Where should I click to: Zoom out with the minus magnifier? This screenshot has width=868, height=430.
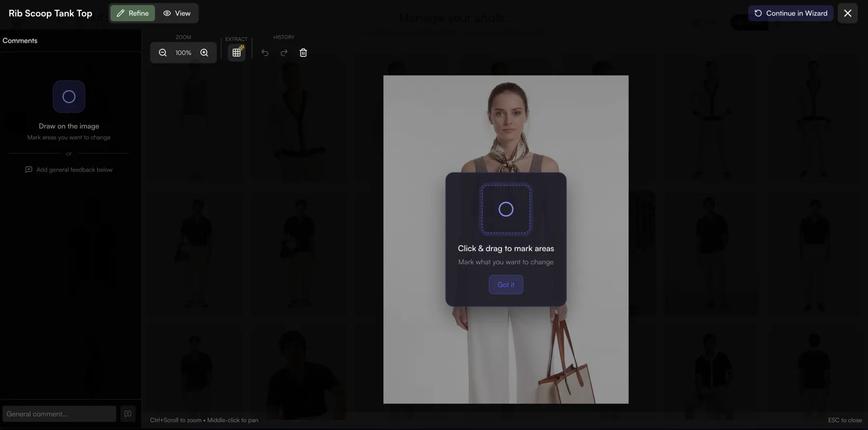coord(163,53)
